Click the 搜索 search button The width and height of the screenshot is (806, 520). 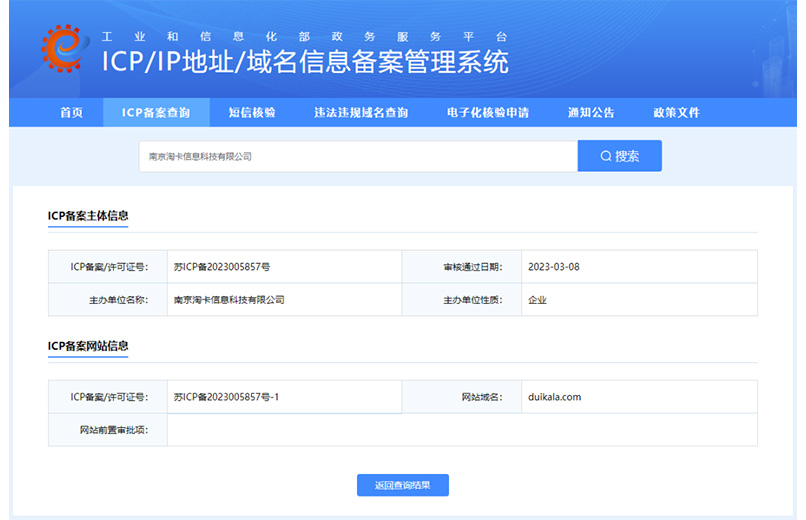click(619, 156)
